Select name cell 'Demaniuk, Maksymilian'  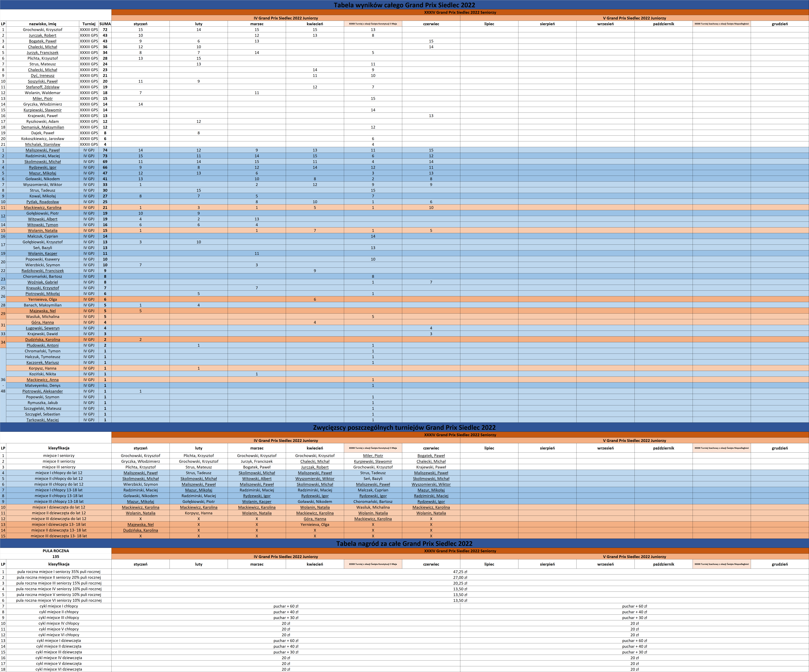42,127
